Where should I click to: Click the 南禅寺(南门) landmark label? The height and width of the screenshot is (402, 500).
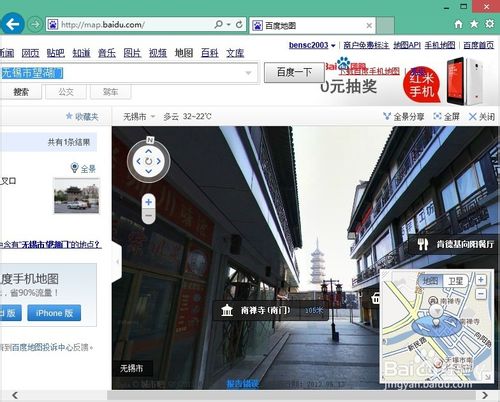[x=271, y=310]
